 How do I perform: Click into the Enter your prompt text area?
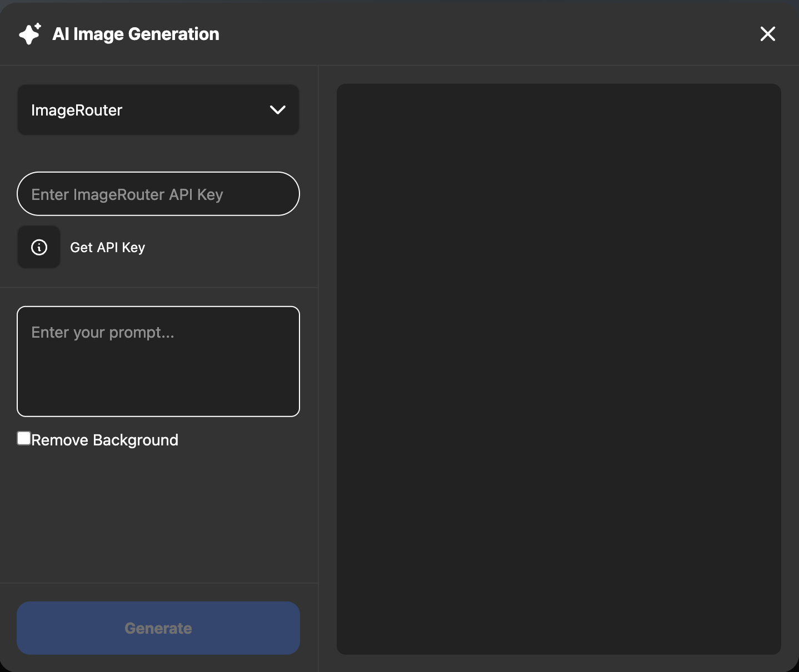click(x=158, y=362)
